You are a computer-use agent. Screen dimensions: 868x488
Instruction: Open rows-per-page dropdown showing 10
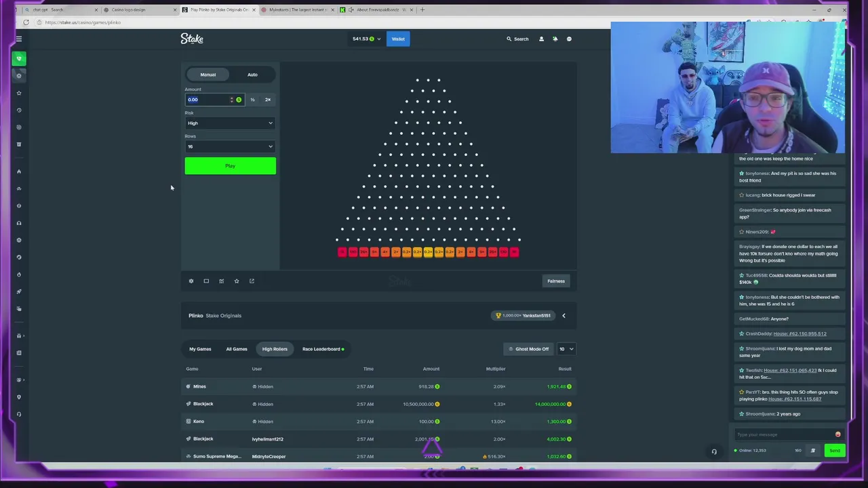566,349
